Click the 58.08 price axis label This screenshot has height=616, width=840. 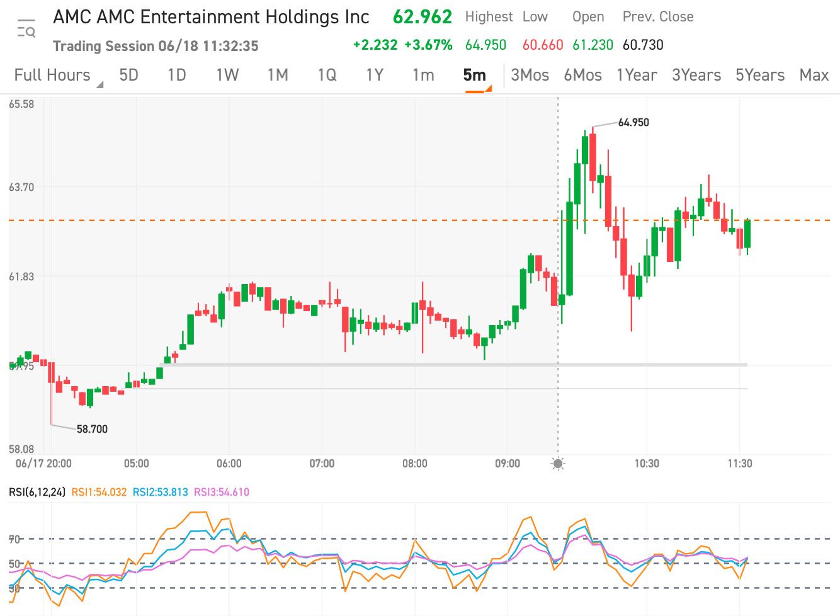(x=21, y=449)
